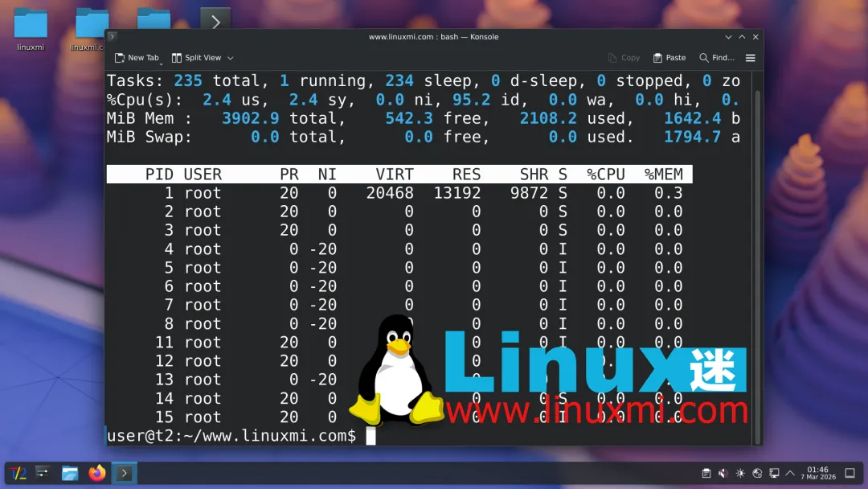Screen dimensions: 868x489
Task: Open the third desktop folder behind Konsole
Action: coord(154,18)
